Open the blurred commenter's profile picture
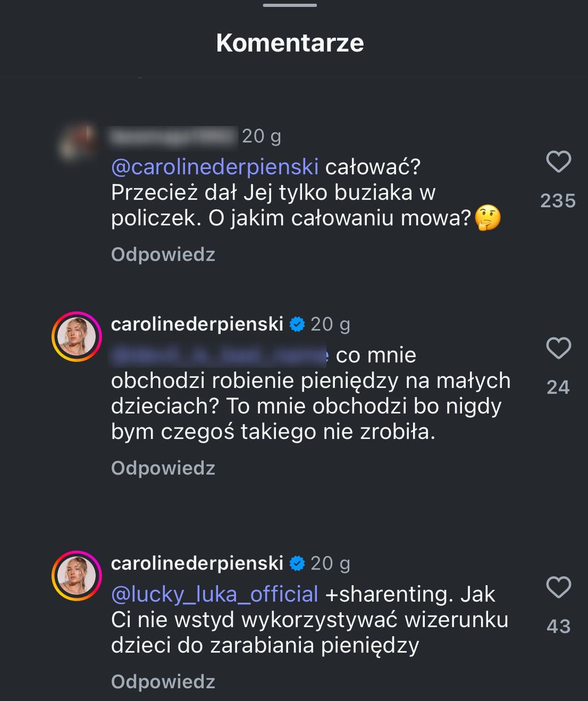 (77, 141)
